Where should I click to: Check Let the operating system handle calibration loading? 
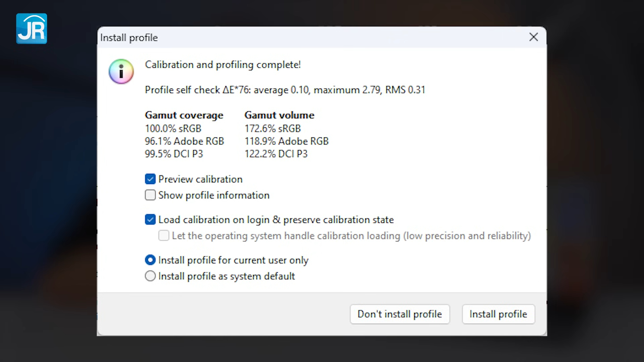click(163, 236)
